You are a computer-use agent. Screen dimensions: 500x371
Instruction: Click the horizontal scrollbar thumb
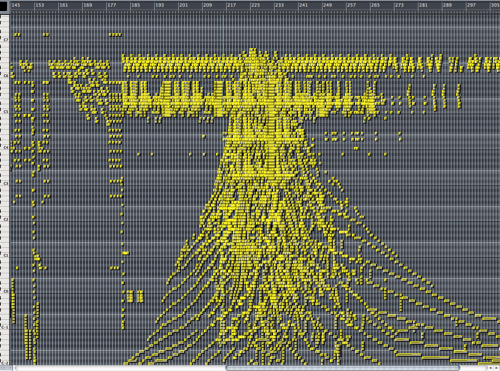click(x=343, y=368)
